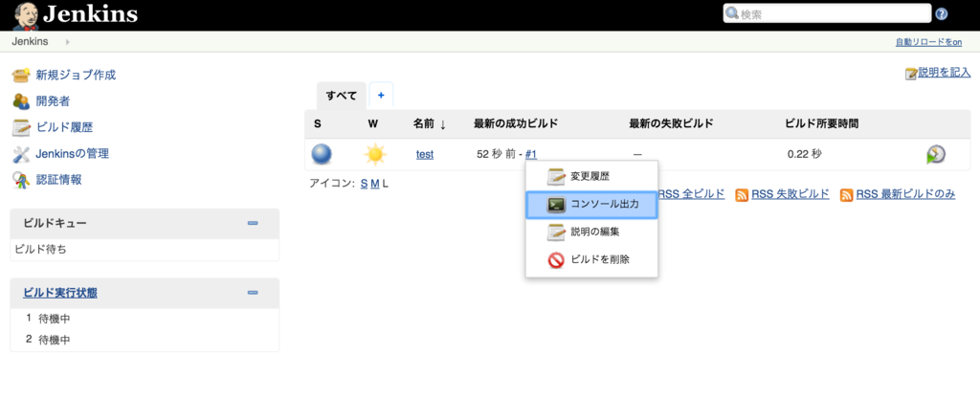Sort by W weather column header
The width and height of the screenshot is (980, 420).
[373, 123]
